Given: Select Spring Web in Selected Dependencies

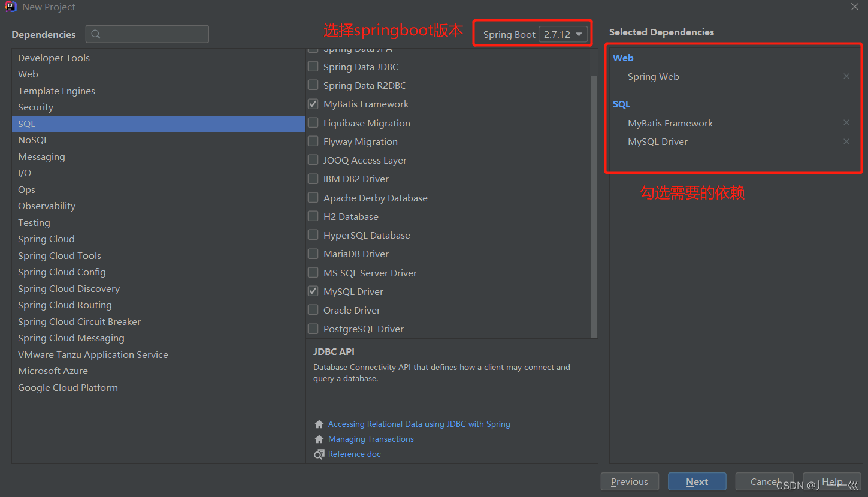Looking at the screenshot, I should [x=654, y=77].
